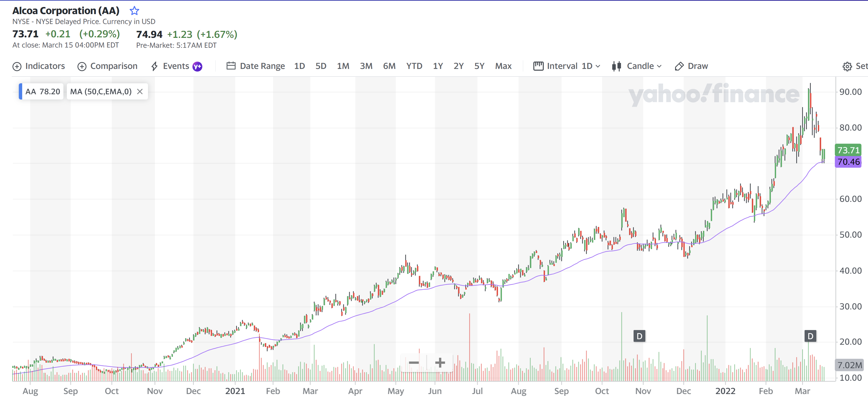Click the pre-market price 74.94
The image size is (868, 405).
[149, 34]
